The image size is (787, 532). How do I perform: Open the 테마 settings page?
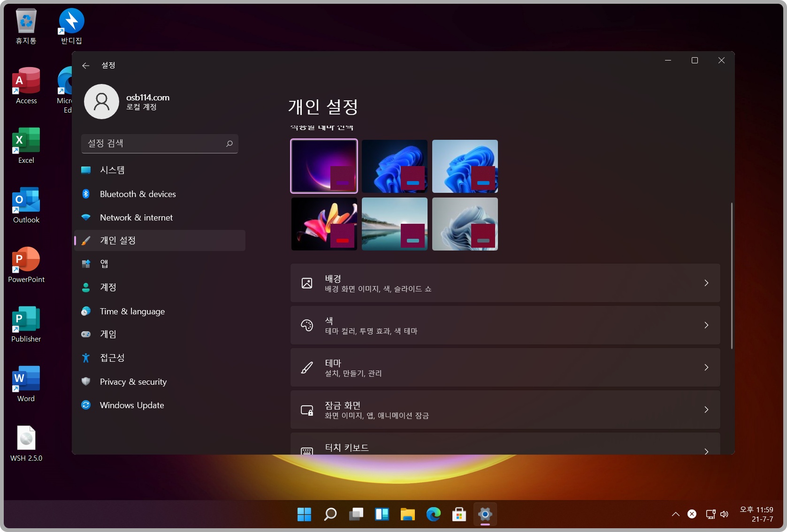[504, 367]
